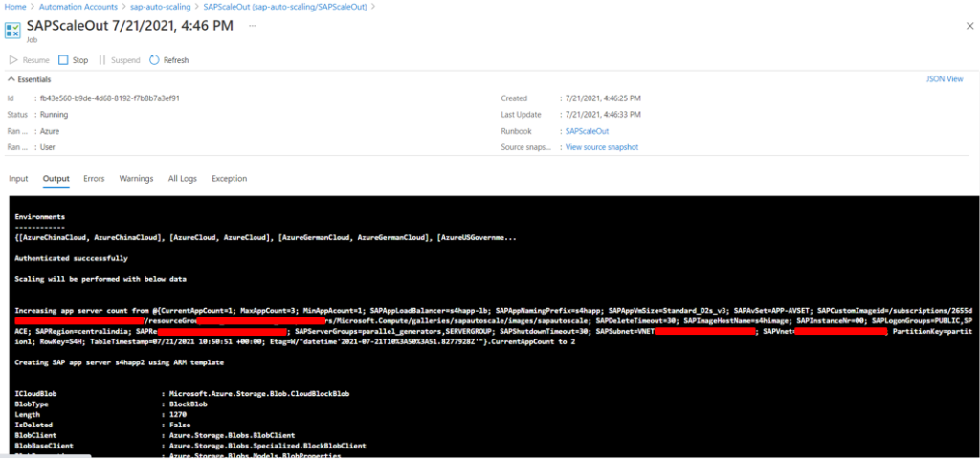
Task: Click the Stop square icon
Action: point(63,60)
